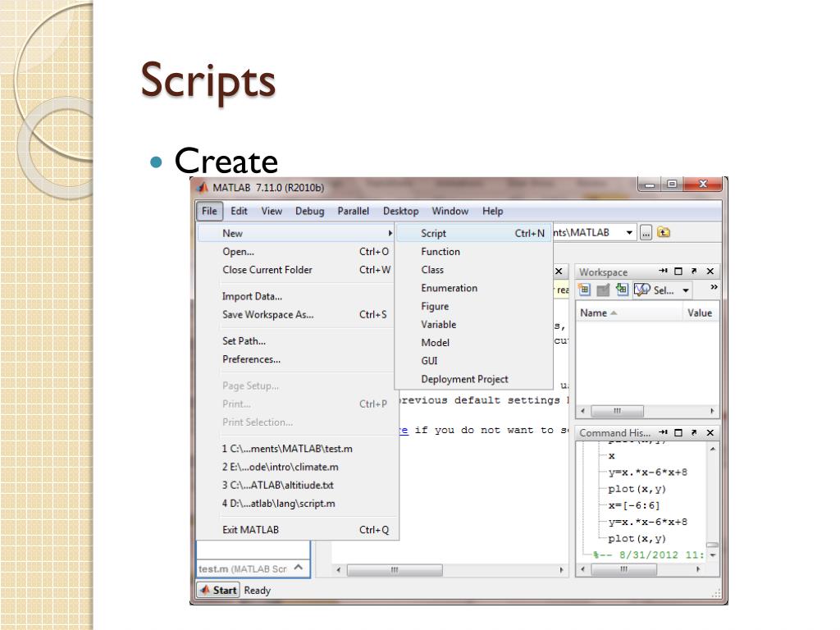Choose Class from the New submenu
Screen dimensions: 840x630
474,269
